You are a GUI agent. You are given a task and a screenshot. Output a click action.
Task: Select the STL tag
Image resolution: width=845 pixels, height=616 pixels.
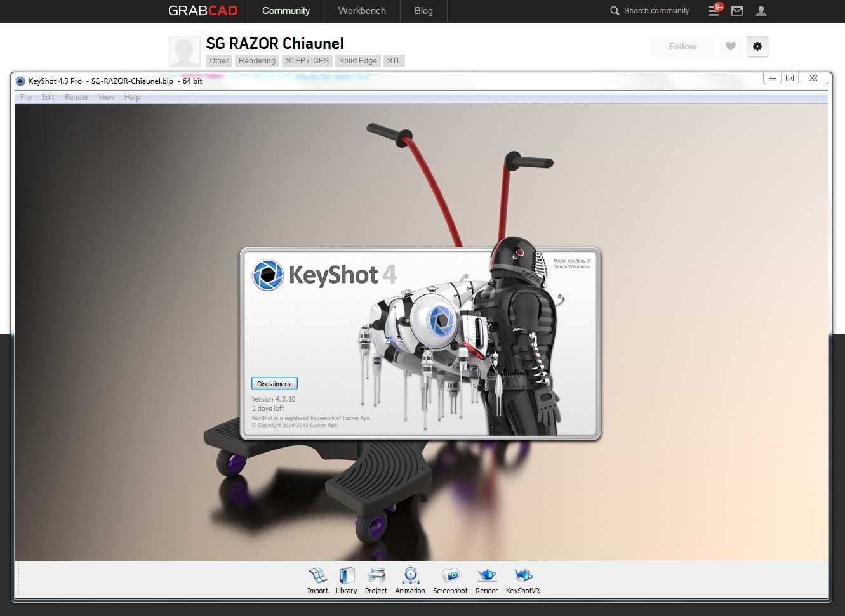coord(394,61)
